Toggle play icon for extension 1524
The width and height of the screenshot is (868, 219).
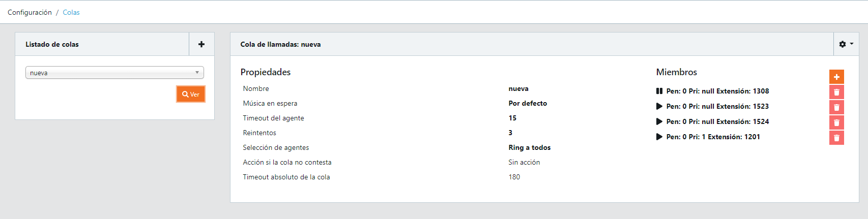659,121
